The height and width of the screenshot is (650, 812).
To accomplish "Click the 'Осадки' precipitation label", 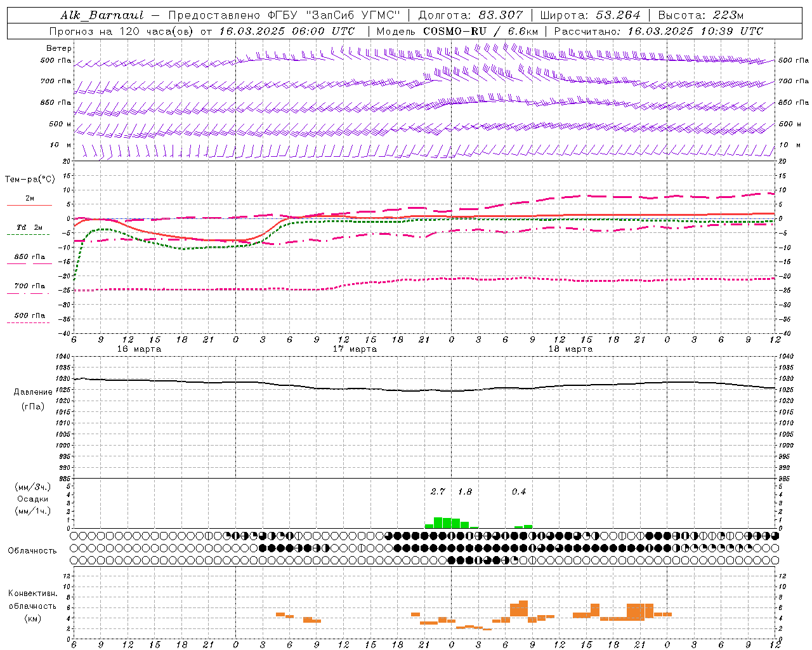I will pyautogui.click(x=31, y=499).
